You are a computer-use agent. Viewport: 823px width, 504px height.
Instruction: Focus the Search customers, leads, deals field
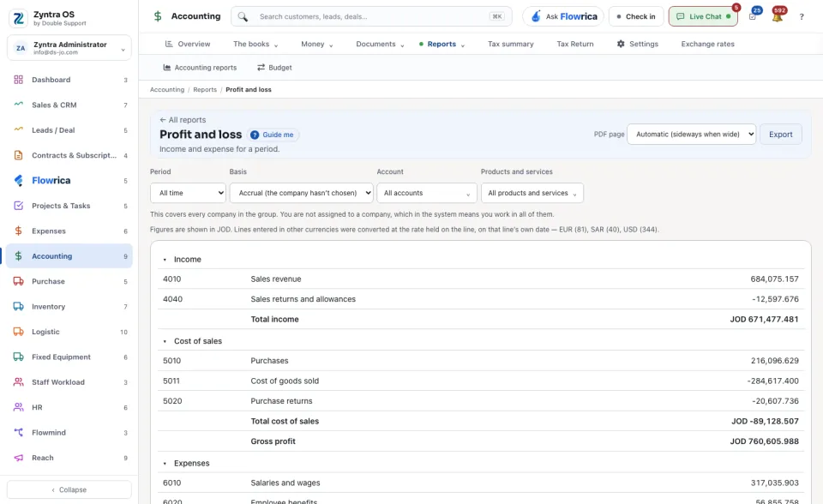click(371, 17)
